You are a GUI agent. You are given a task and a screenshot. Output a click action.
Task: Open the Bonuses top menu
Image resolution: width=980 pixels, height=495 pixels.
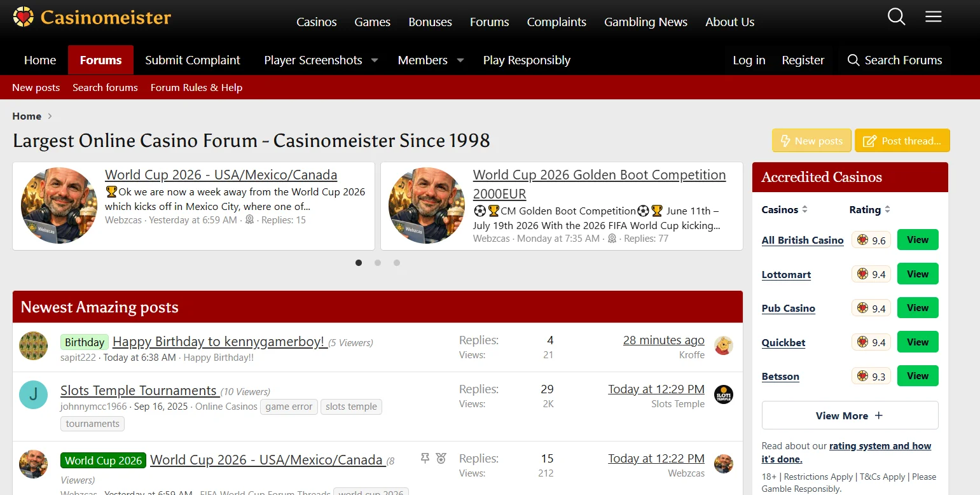click(430, 22)
